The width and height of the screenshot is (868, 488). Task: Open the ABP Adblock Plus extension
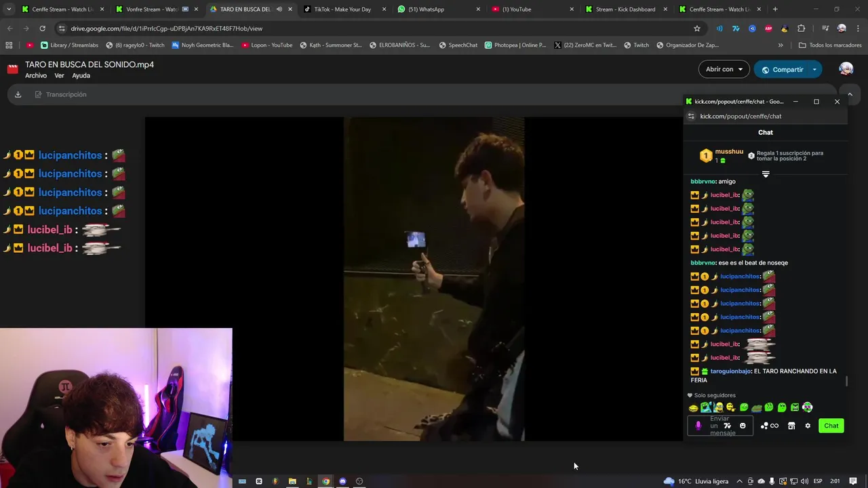tap(768, 28)
